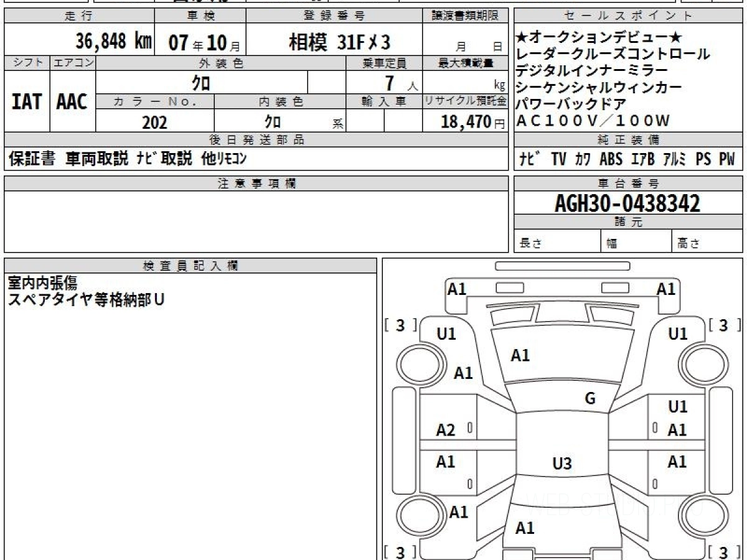Select the 純正装備 header
The image size is (747, 560).
pyautogui.click(x=628, y=139)
